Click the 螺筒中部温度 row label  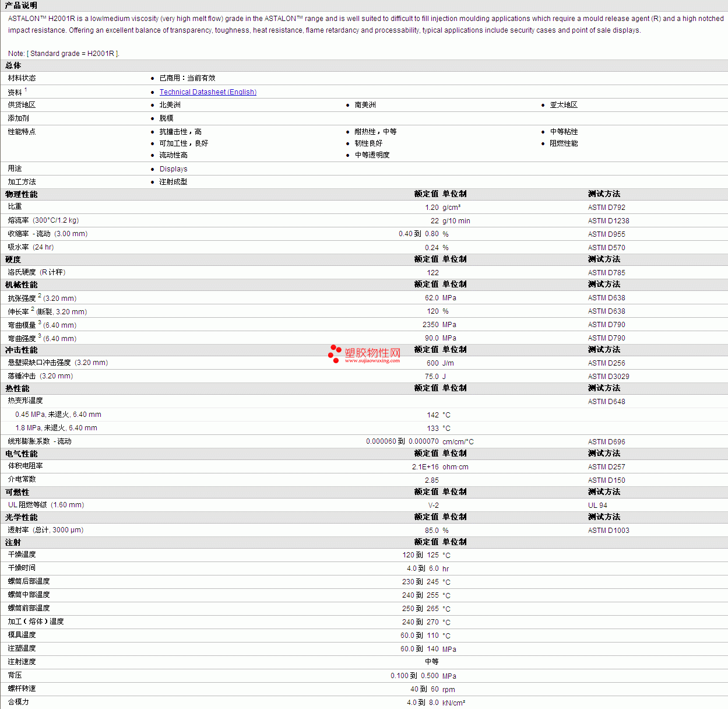click(x=29, y=595)
